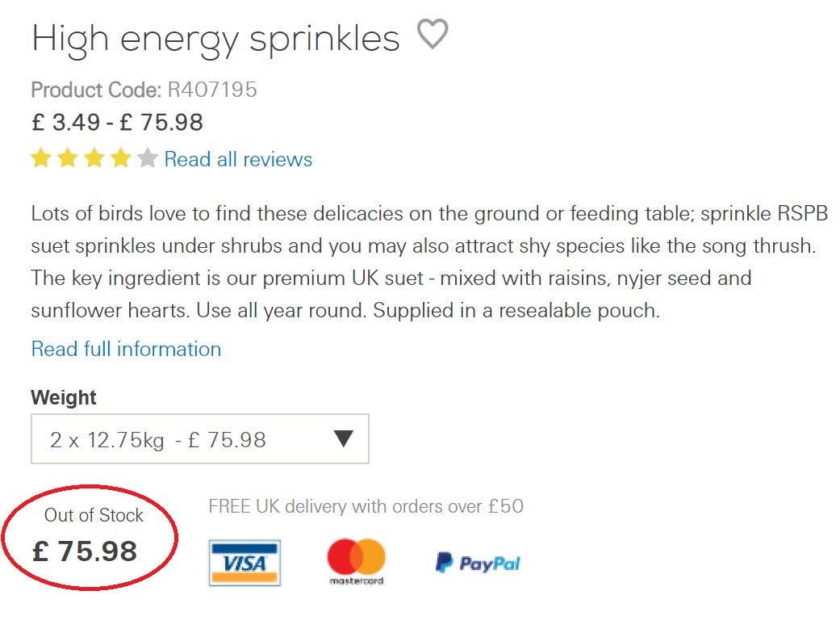Click the black dropdown arrow triangle

[x=344, y=438]
